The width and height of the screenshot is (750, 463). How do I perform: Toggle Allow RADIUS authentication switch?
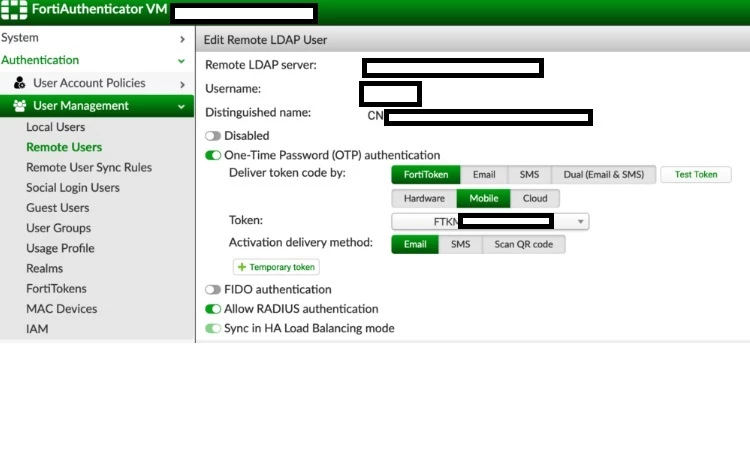click(x=213, y=309)
